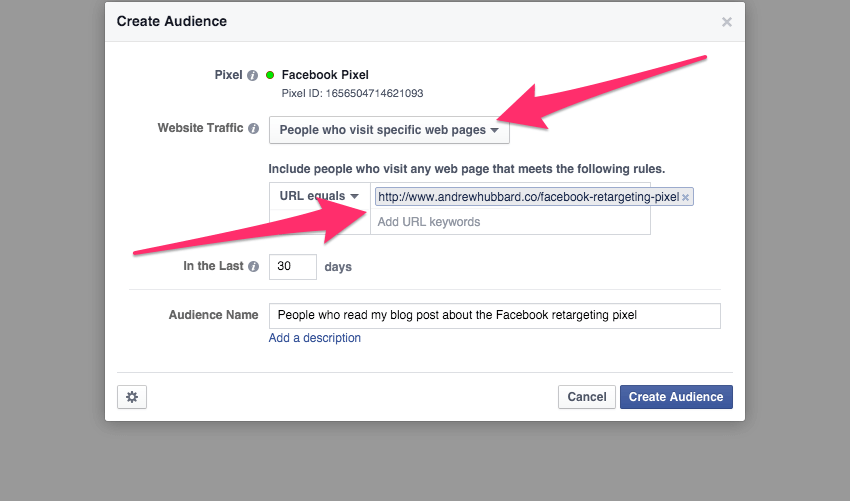Open the gear settings button
Image resolution: width=850 pixels, height=501 pixels.
tap(131, 397)
